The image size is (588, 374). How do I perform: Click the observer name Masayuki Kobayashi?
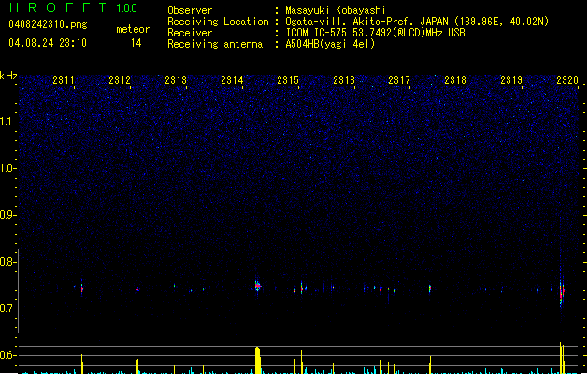coord(336,10)
